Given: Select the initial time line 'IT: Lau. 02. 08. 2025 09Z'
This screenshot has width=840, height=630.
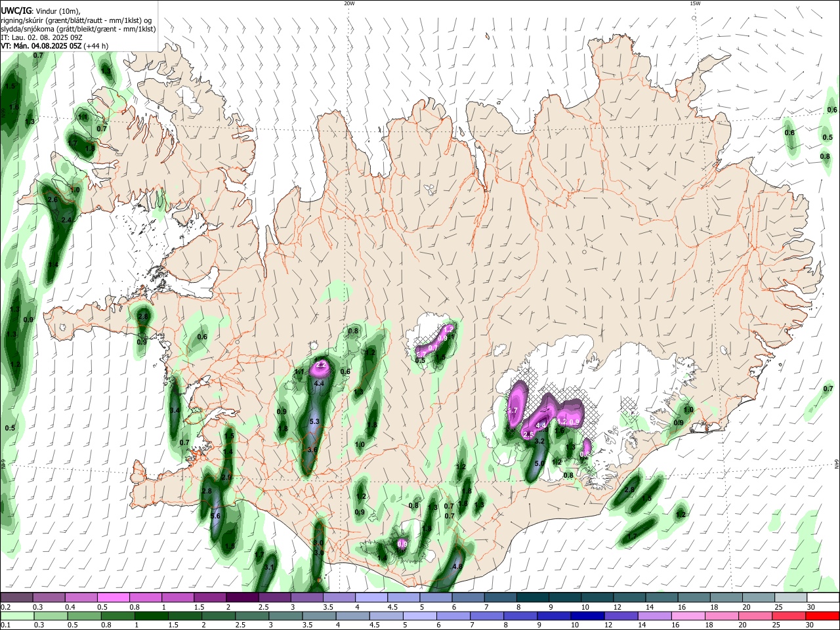Looking at the screenshot, I should pos(41,37).
